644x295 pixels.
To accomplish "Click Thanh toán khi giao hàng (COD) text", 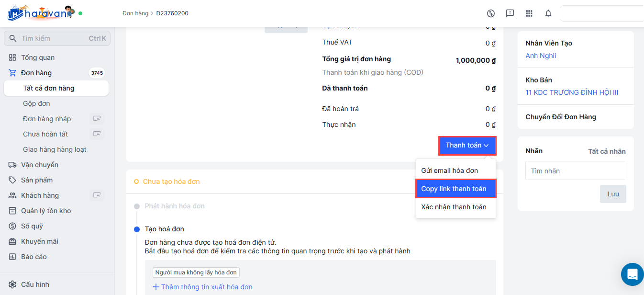I will [x=373, y=72].
